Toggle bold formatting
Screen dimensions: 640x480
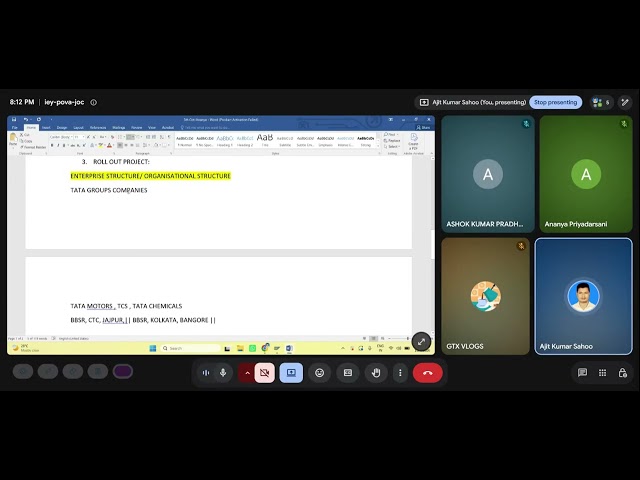tap(52, 145)
